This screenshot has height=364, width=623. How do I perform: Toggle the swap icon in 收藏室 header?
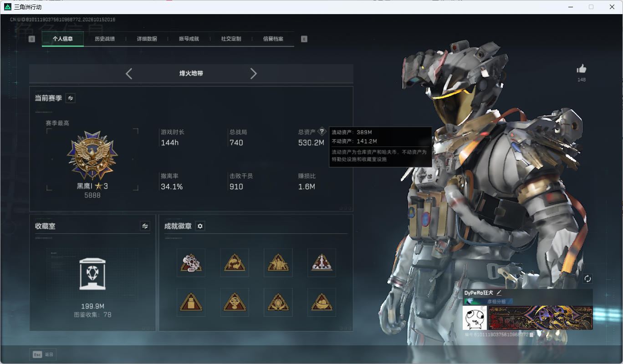(145, 226)
